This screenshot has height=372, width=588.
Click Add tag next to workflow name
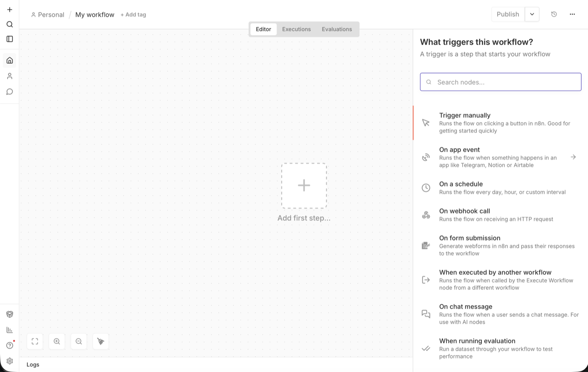click(x=133, y=15)
